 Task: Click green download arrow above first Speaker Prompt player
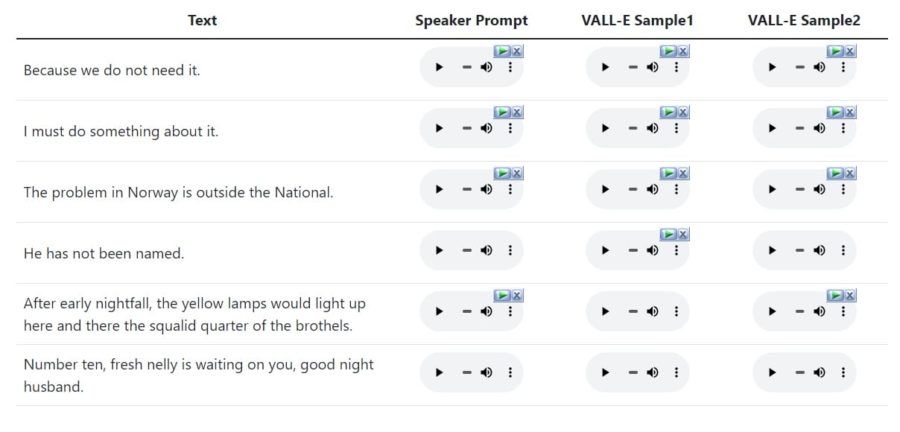point(502,51)
